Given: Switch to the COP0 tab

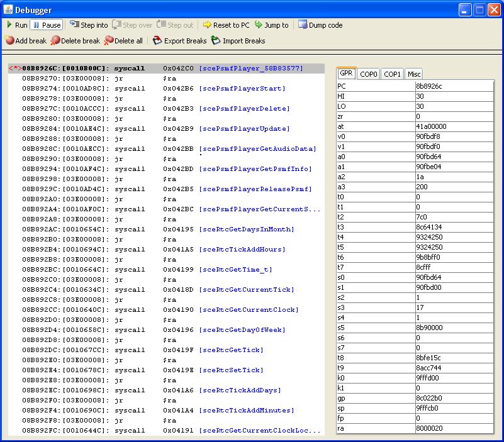Looking at the screenshot, I should [x=368, y=74].
